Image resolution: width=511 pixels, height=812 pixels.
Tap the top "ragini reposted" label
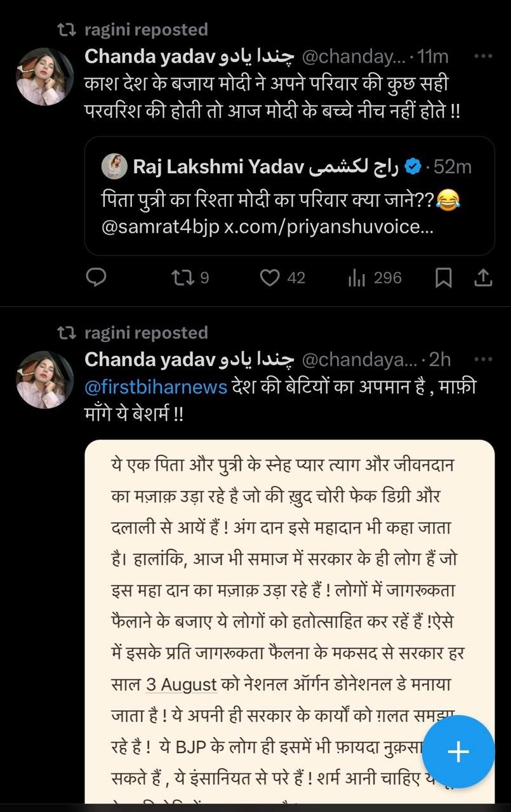pyautogui.click(x=146, y=30)
